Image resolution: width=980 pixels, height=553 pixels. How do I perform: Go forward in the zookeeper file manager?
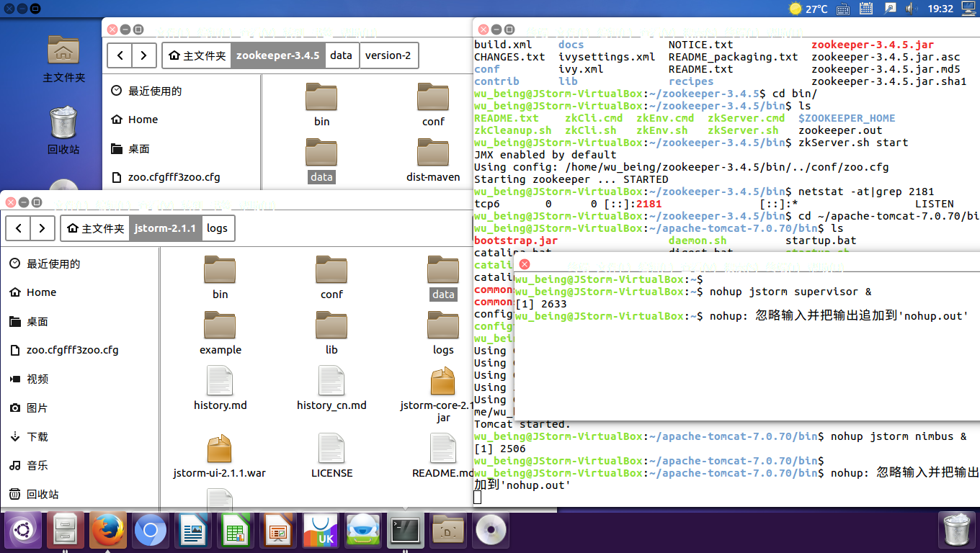click(x=144, y=55)
